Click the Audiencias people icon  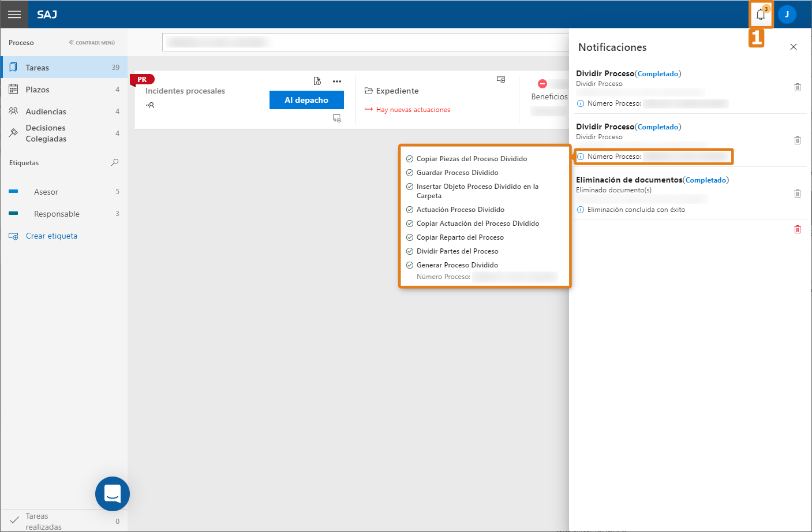13,111
